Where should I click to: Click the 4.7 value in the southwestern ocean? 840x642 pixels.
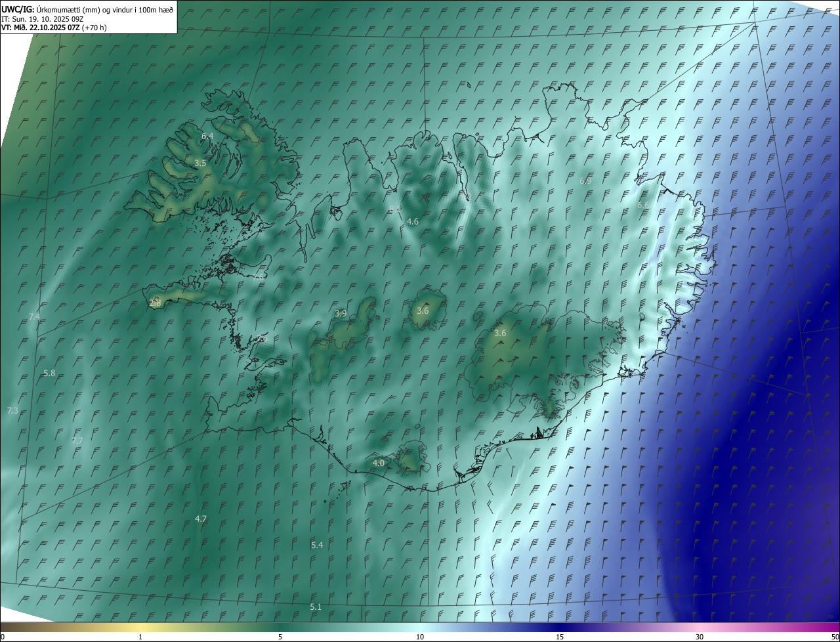[x=201, y=519]
